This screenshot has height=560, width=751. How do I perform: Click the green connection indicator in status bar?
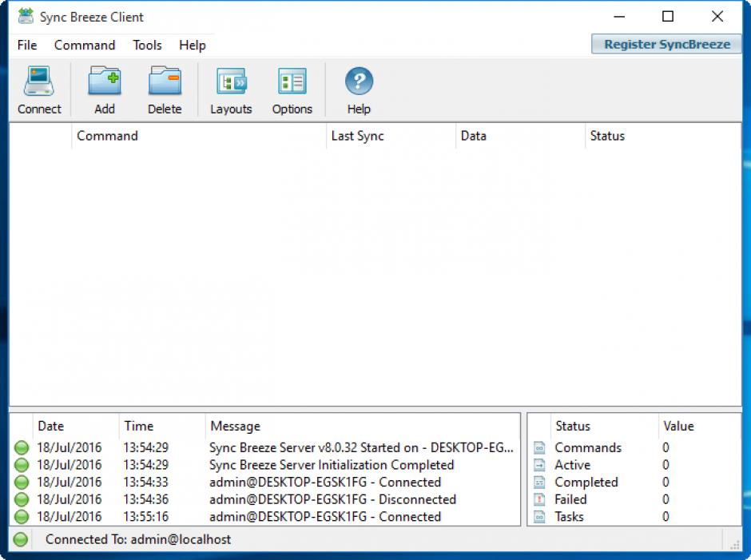tap(21, 540)
